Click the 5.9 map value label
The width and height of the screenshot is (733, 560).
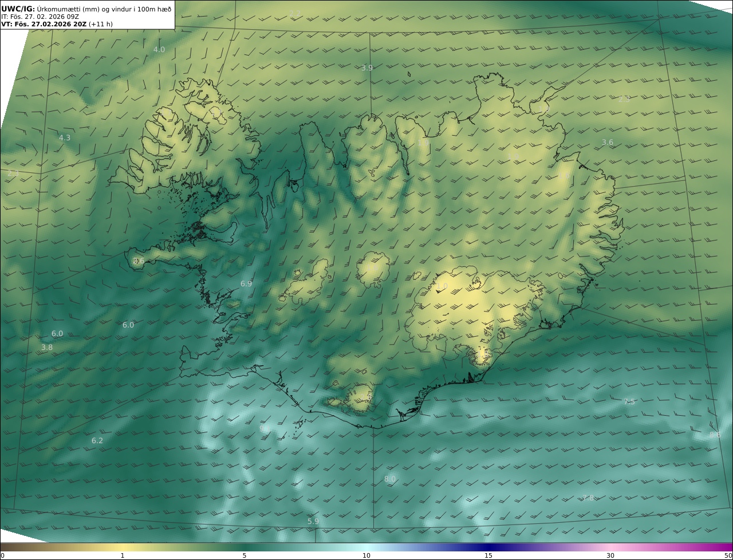313,522
